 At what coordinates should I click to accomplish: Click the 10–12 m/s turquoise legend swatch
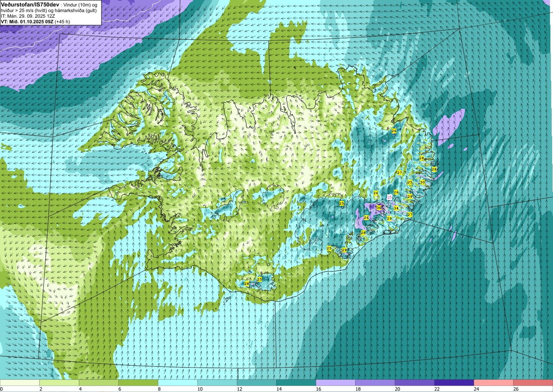[x=217, y=383]
